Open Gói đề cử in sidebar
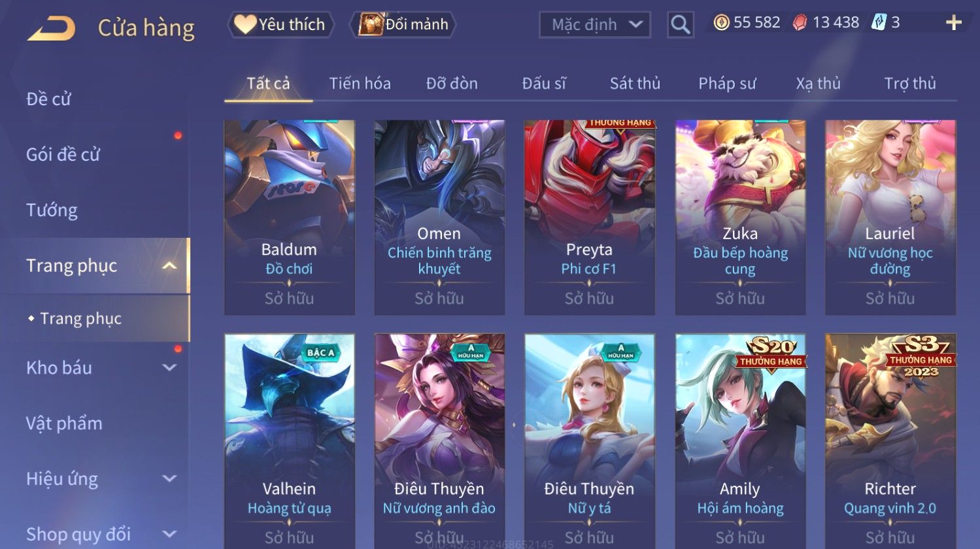980x549 pixels. click(x=63, y=155)
